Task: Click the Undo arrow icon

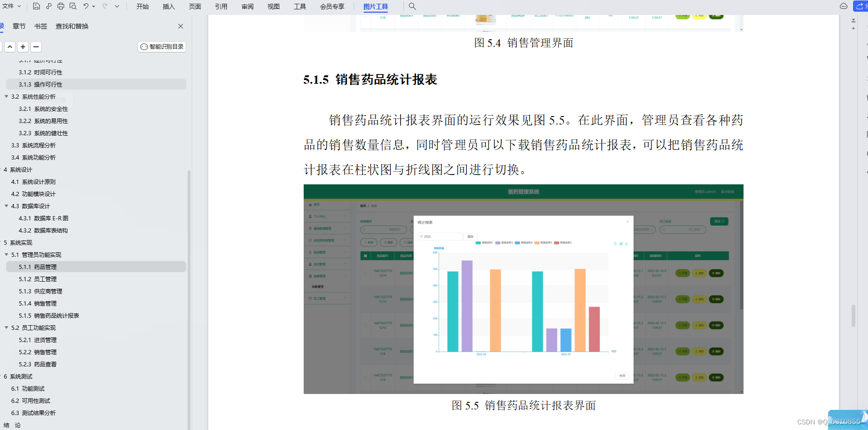Action: 86,6
